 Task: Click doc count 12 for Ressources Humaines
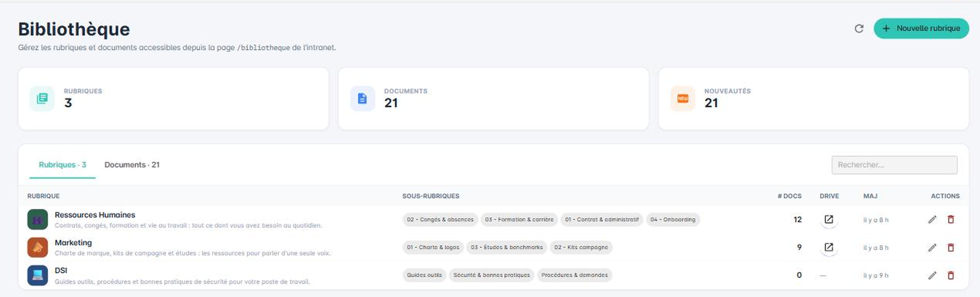[x=798, y=219]
